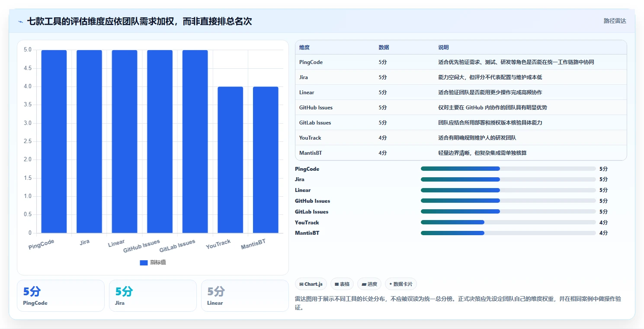The height and width of the screenshot is (329, 644).
Task: Click the MantisBT x-axis label
Action: click(253, 245)
